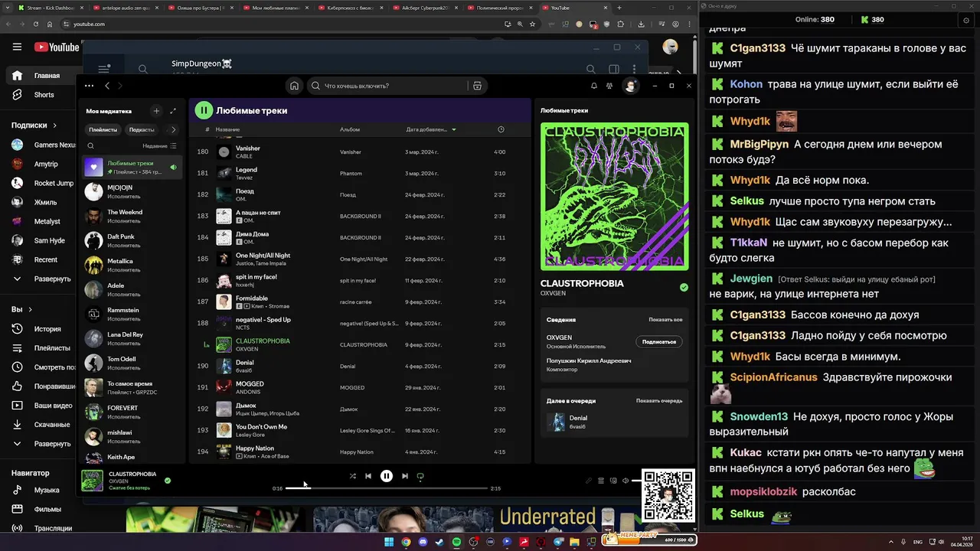Open lyrics microphone icon in player bar
This screenshot has height=551, width=980.
pyautogui.click(x=588, y=481)
